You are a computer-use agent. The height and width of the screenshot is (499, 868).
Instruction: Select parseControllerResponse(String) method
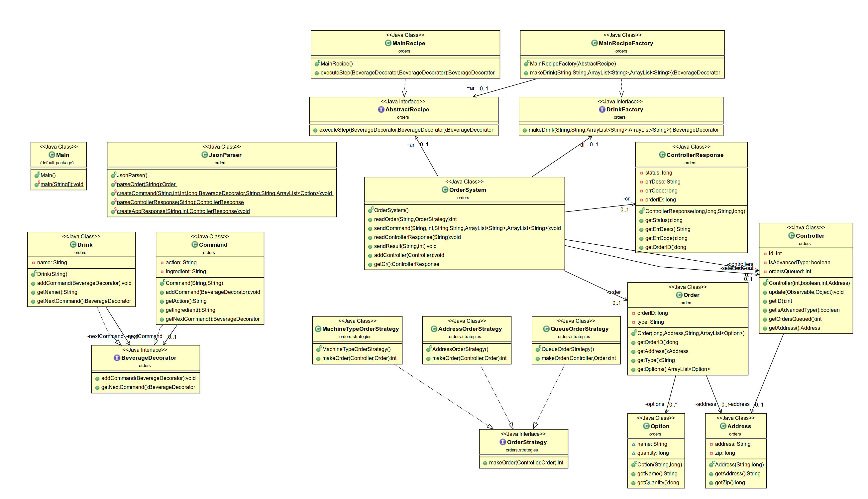tap(180, 202)
